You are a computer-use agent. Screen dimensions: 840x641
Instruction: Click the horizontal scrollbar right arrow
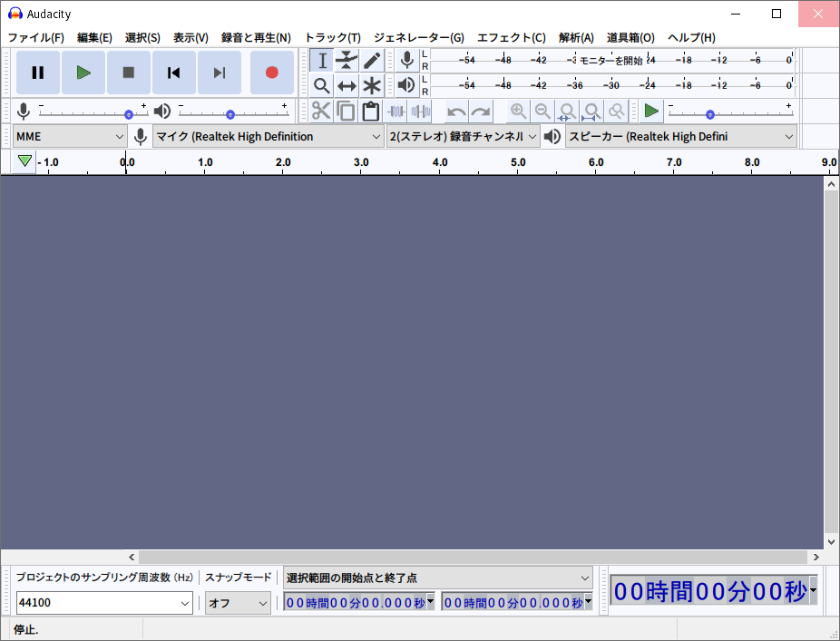816,557
